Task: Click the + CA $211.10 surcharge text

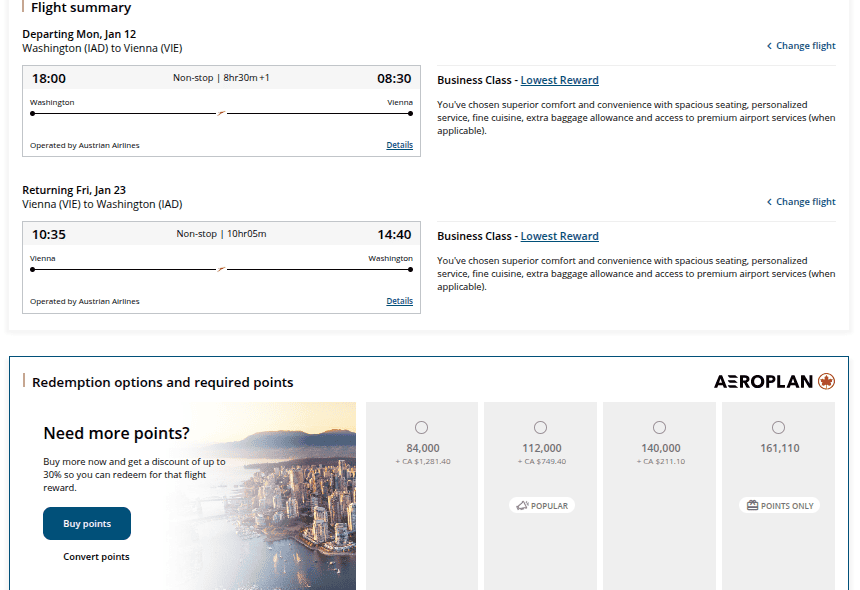Action: tap(661, 462)
